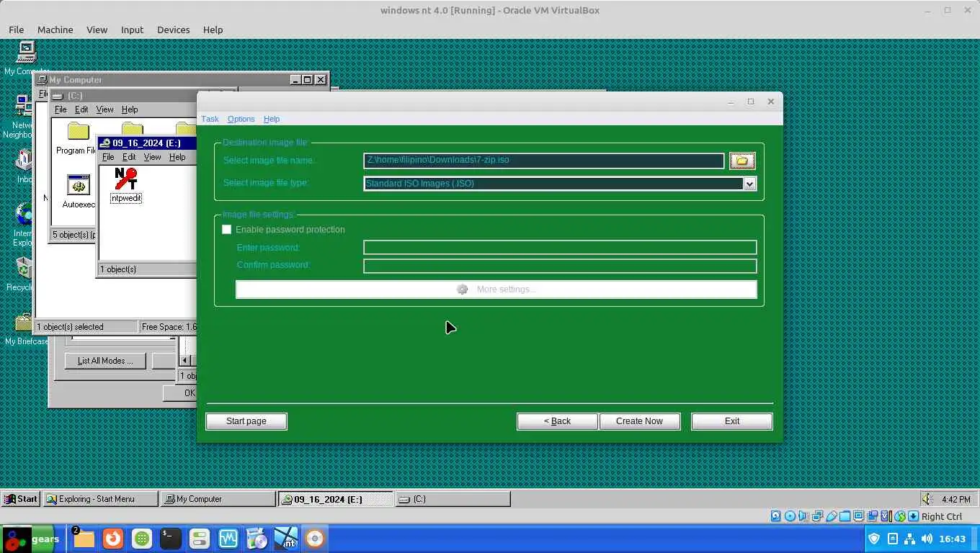This screenshot has height=553, width=980.
Task: Click the 4:42 PM NT clock
Action: click(x=955, y=499)
